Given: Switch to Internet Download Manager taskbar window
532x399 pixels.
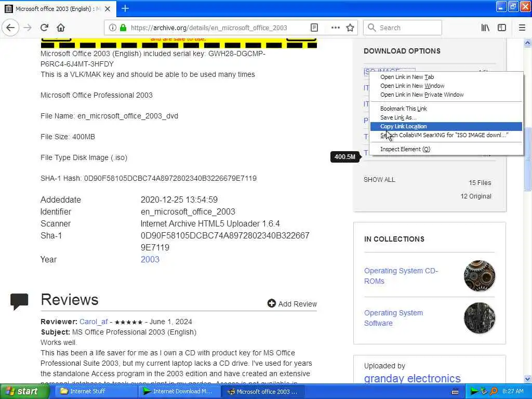Looking at the screenshot, I should (179, 392).
